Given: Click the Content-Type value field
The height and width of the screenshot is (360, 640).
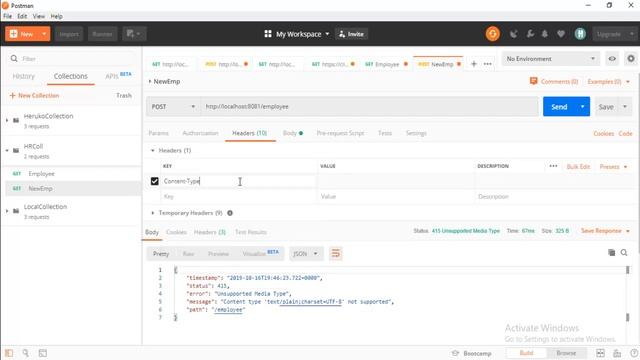Looking at the screenshot, I should coord(396,181).
